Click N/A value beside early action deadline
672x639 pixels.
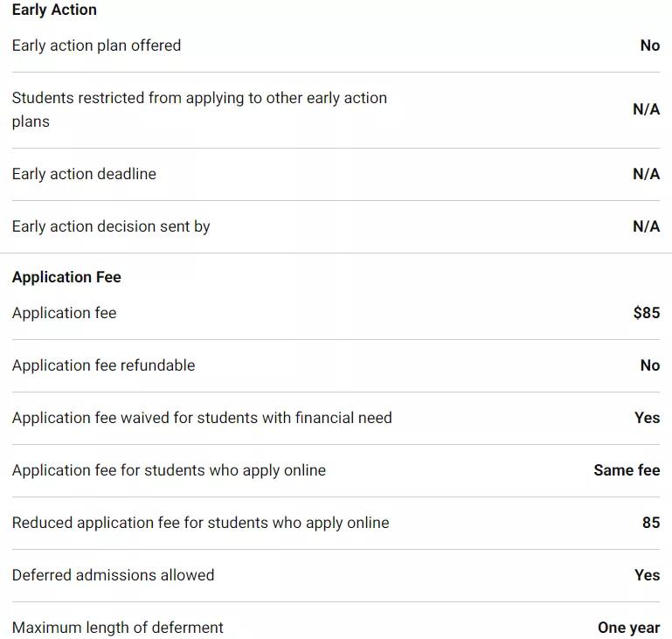coord(646,174)
